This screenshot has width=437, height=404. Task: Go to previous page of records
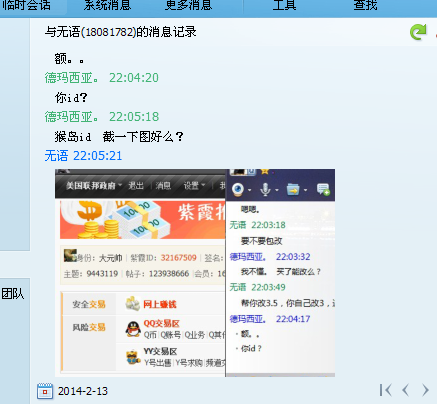click(x=405, y=390)
